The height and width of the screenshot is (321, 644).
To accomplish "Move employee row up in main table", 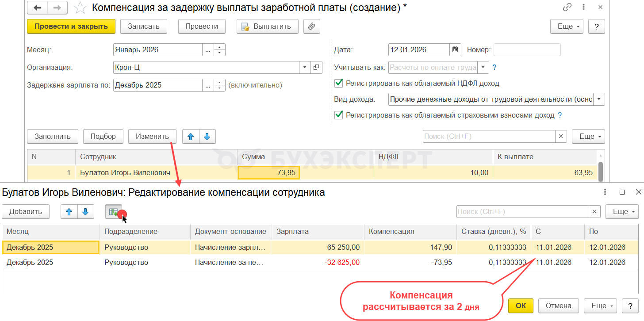I will coord(191,137).
